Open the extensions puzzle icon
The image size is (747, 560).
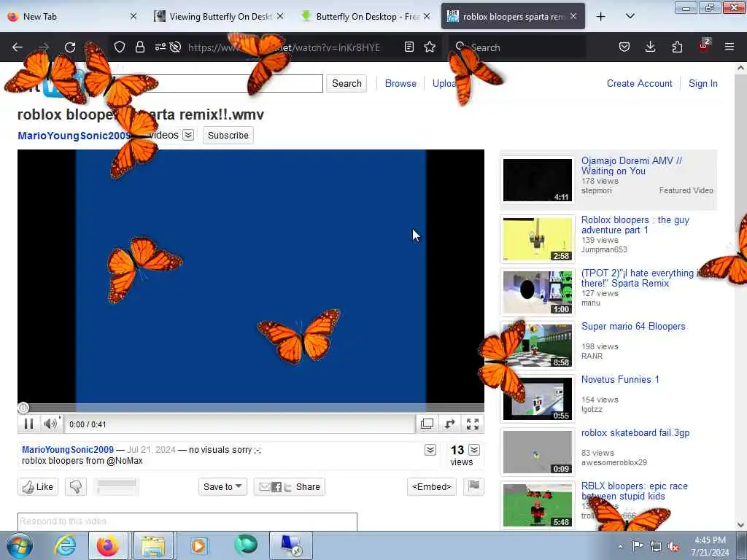click(677, 47)
